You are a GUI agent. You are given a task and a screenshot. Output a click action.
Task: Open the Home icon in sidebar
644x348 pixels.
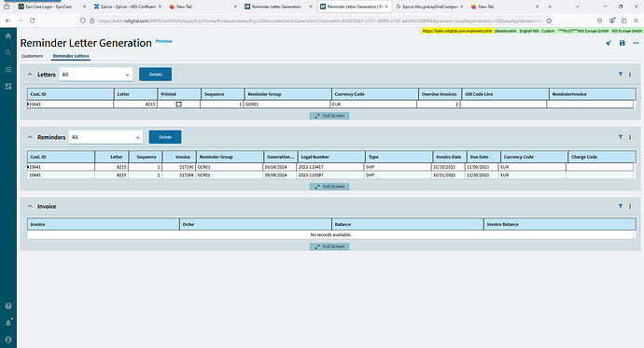click(x=8, y=36)
